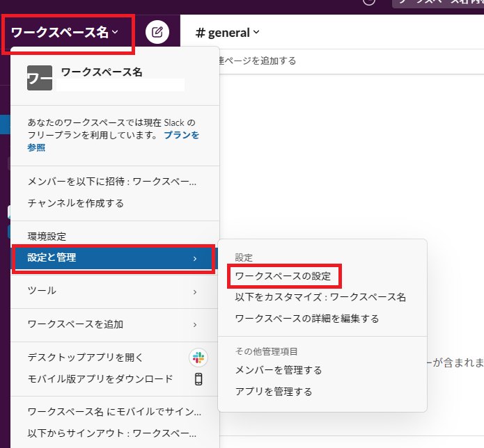Image resolution: width=484 pixels, height=448 pixels.
Task: Click the compose new message icon
Action: [x=157, y=32]
